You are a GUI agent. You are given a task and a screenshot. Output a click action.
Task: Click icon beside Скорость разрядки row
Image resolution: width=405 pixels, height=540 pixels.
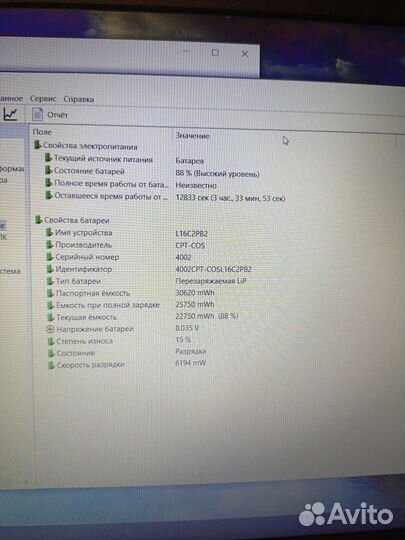click(x=51, y=365)
